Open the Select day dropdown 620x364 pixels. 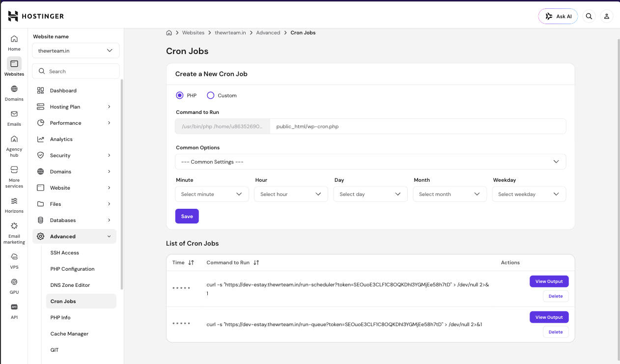click(x=370, y=194)
